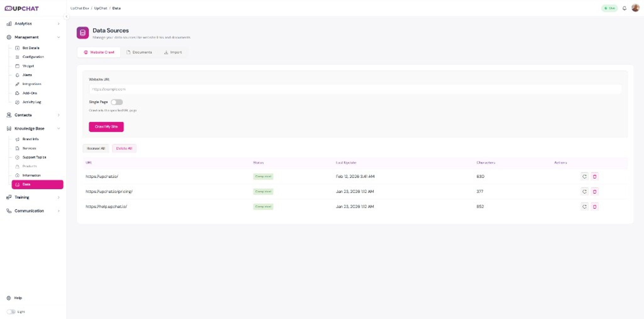The image size is (644, 319).
Task: Delete the help.upchat.io row
Action: (595, 207)
